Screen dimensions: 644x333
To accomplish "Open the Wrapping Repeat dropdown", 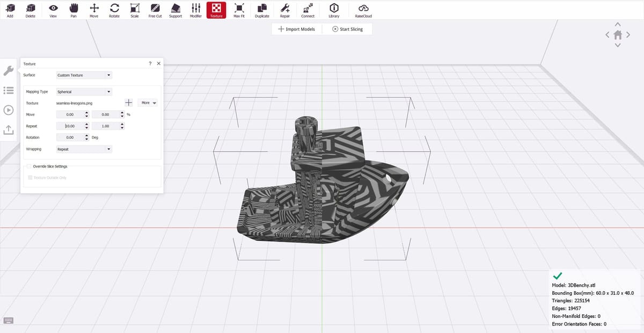I will pos(84,149).
